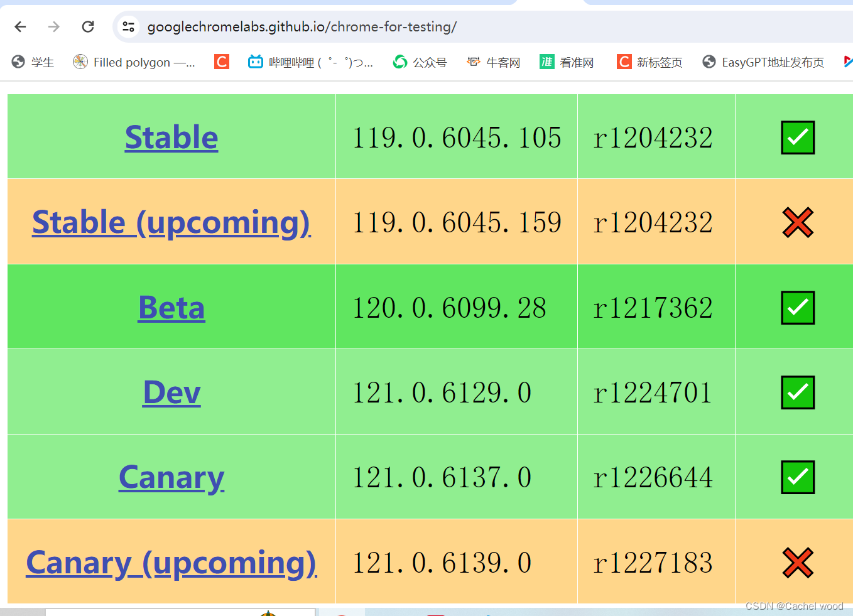Click the orange C bookmark icon without label

pos(222,62)
